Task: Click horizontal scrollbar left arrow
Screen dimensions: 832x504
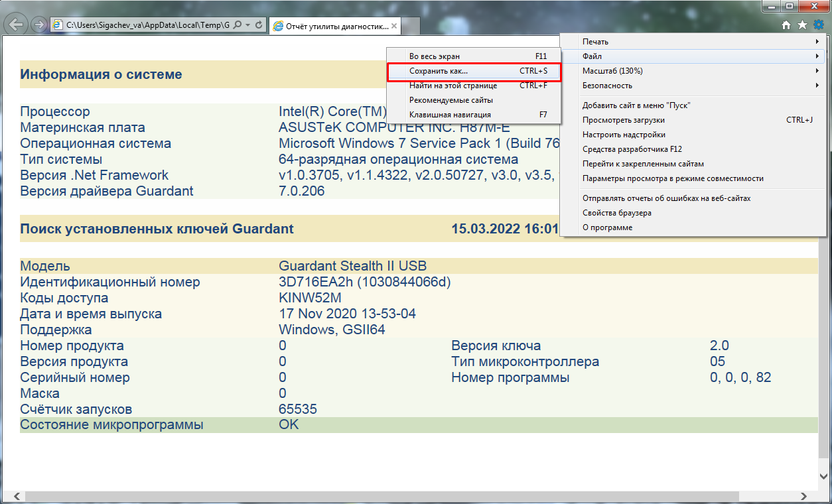Action: click(17, 496)
